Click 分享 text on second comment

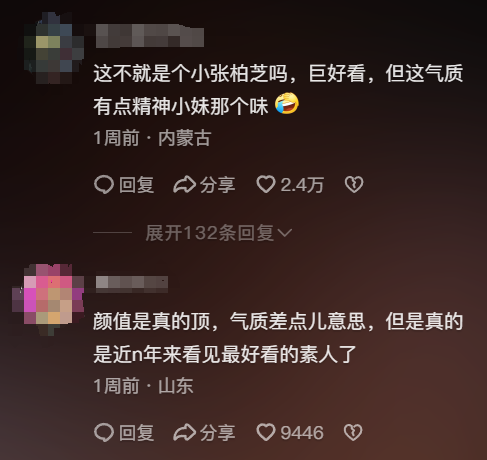coord(218,432)
